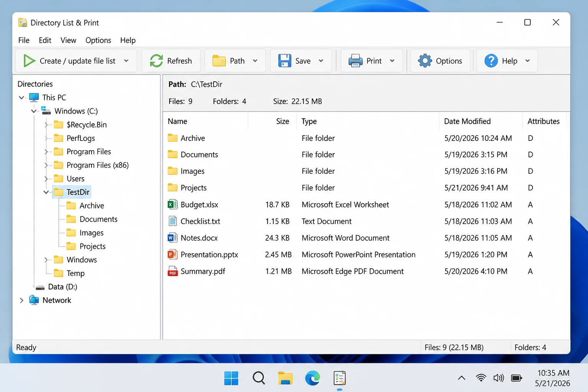This screenshot has width=588, height=392.
Task: Click the Word icon beside Notes.docx
Action: click(173, 238)
